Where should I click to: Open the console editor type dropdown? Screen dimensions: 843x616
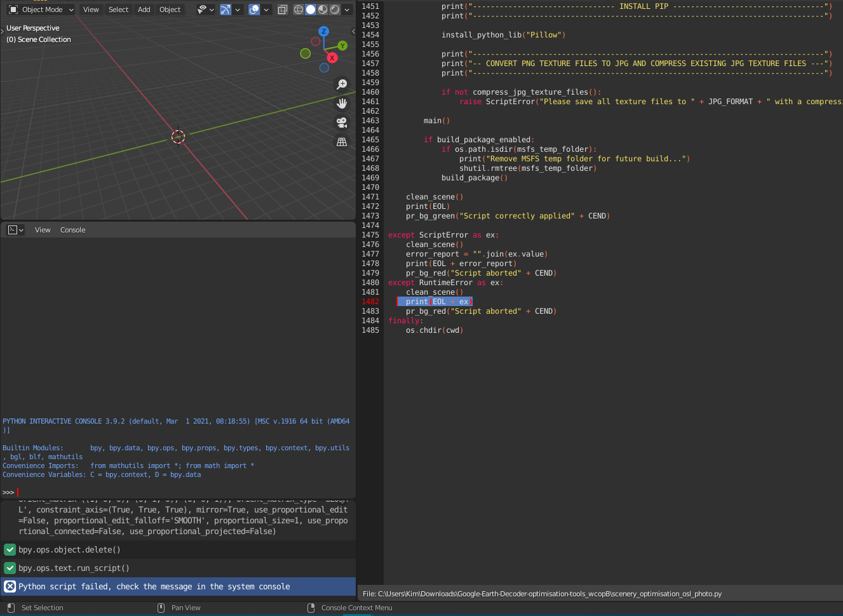(16, 230)
